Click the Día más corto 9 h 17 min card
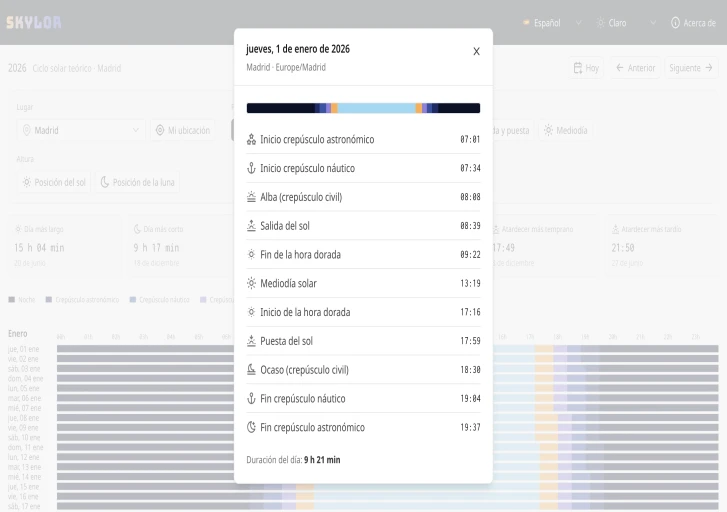The height and width of the screenshot is (512, 727). 182,246
